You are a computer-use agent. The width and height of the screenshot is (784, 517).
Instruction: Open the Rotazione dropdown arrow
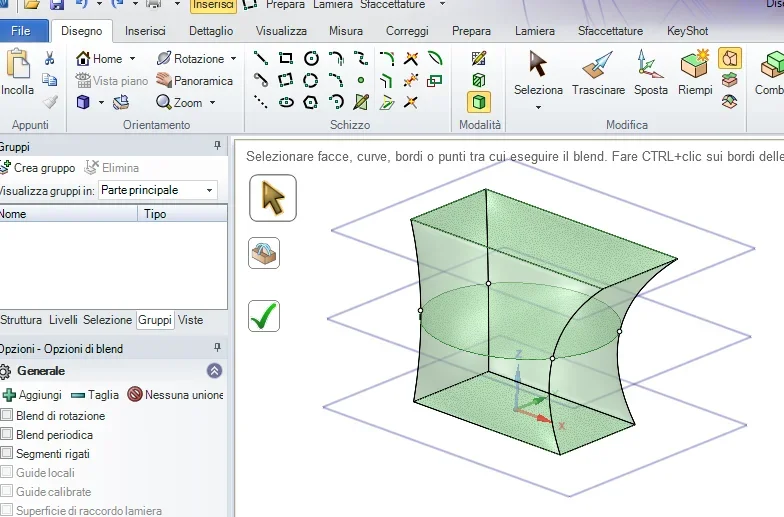234,58
